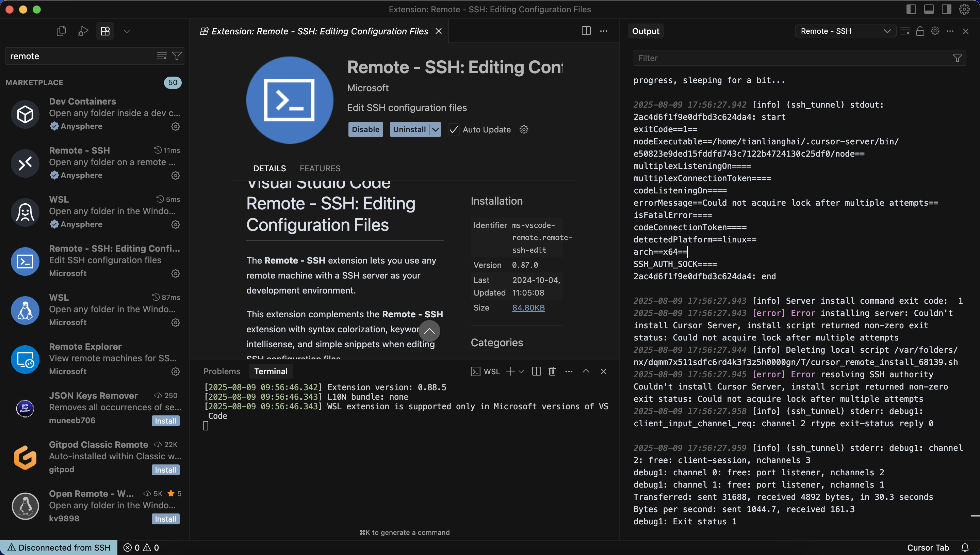Split the editor right icon
The height and width of the screenshot is (555, 980).
586,31
